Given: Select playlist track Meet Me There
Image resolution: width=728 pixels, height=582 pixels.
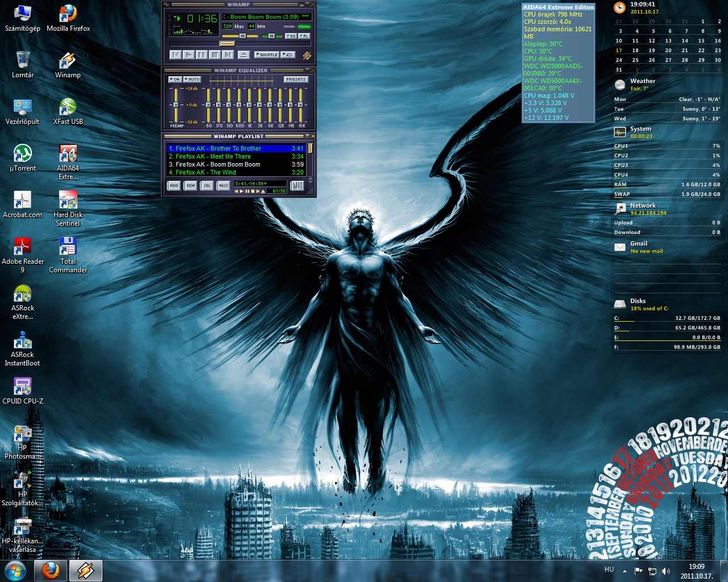Looking at the screenshot, I should coord(236,156).
